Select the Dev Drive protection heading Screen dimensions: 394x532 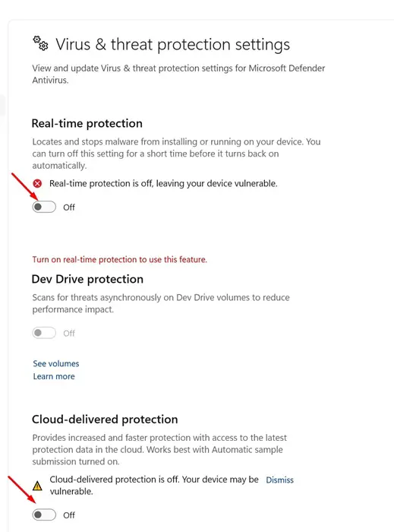click(87, 279)
